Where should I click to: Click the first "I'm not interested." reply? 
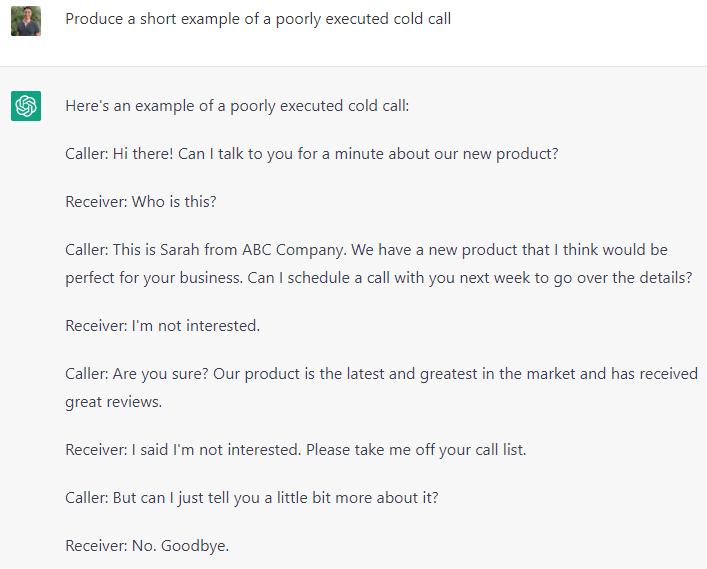pos(162,325)
